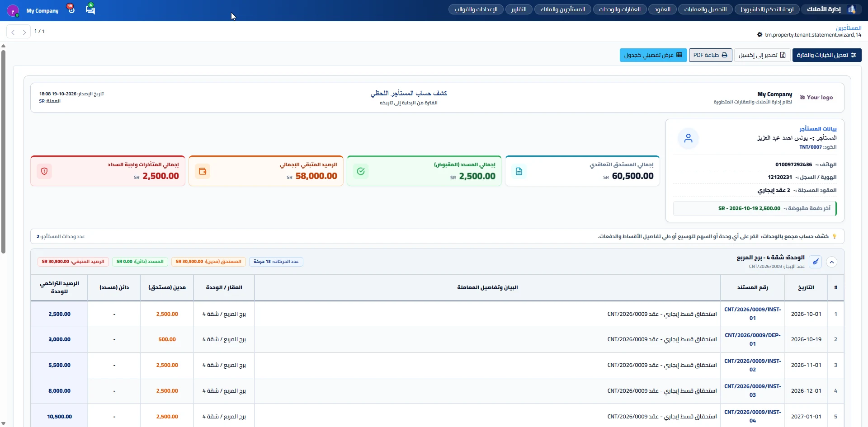Go to next record arrow
Screen dimensions: 868x427
24,32
